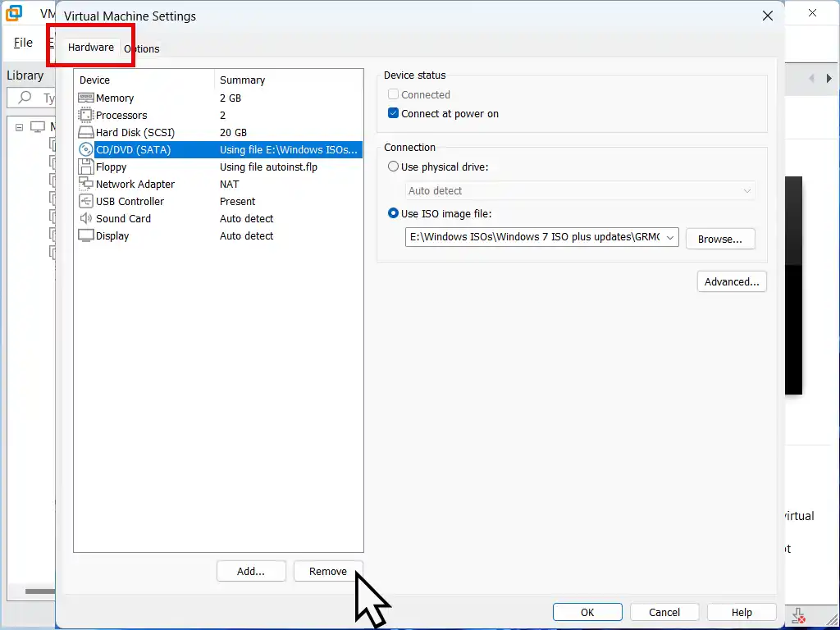
Task: Click the Cancel button
Action: [x=664, y=612]
